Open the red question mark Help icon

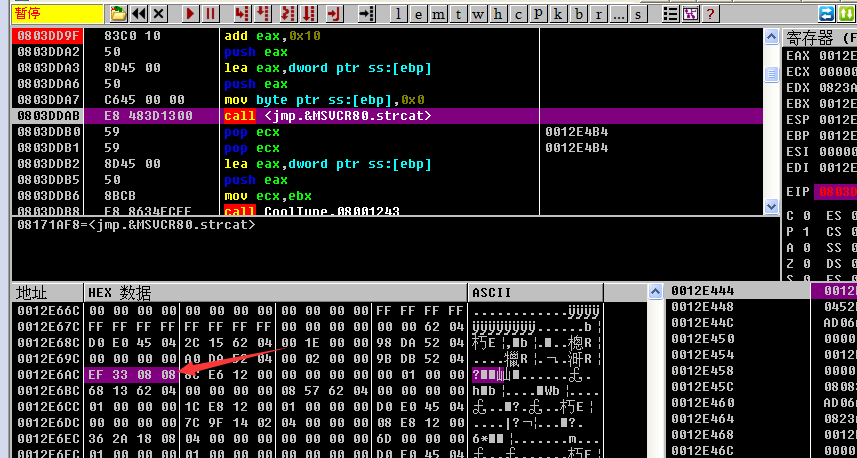tap(710, 14)
